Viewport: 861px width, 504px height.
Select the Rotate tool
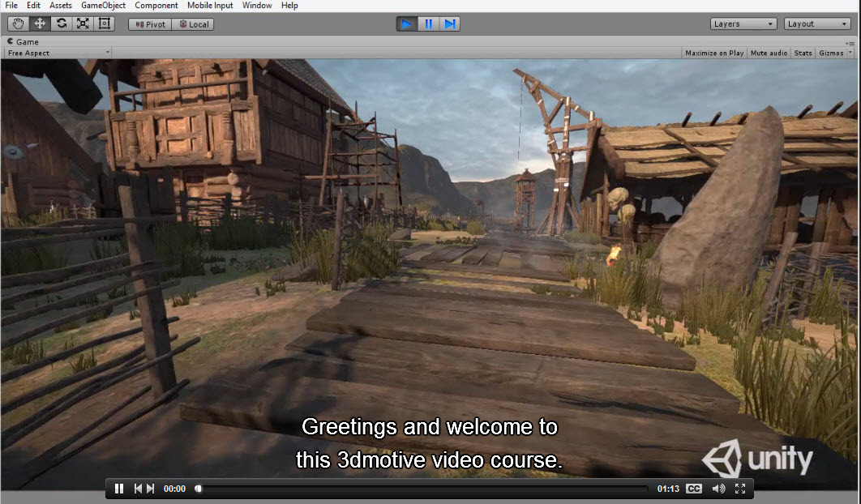pos(62,23)
